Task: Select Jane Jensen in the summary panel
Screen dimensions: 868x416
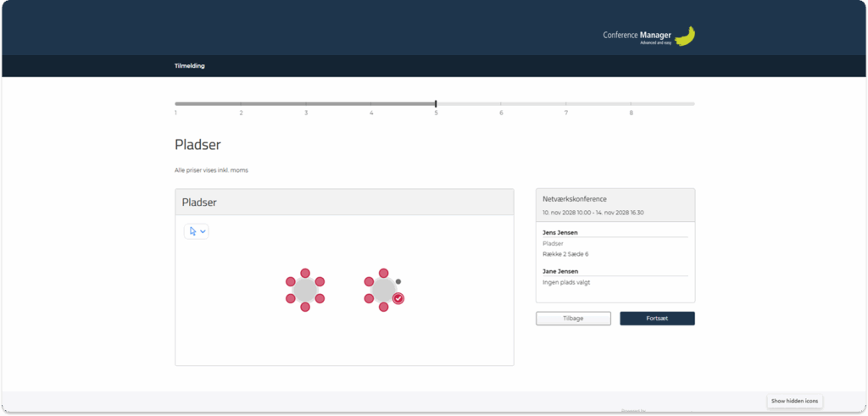Action: tap(559, 271)
